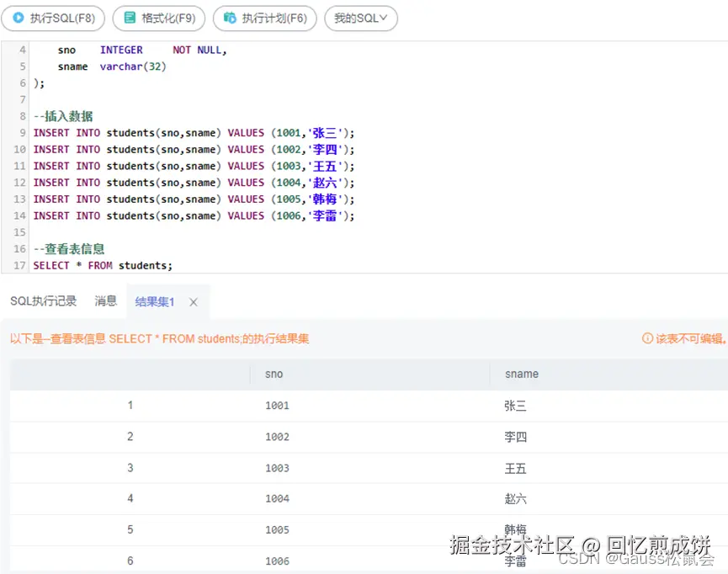Screen dimensions: 728x574
Task: Select the cell with value 1004
Action: coord(277,498)
